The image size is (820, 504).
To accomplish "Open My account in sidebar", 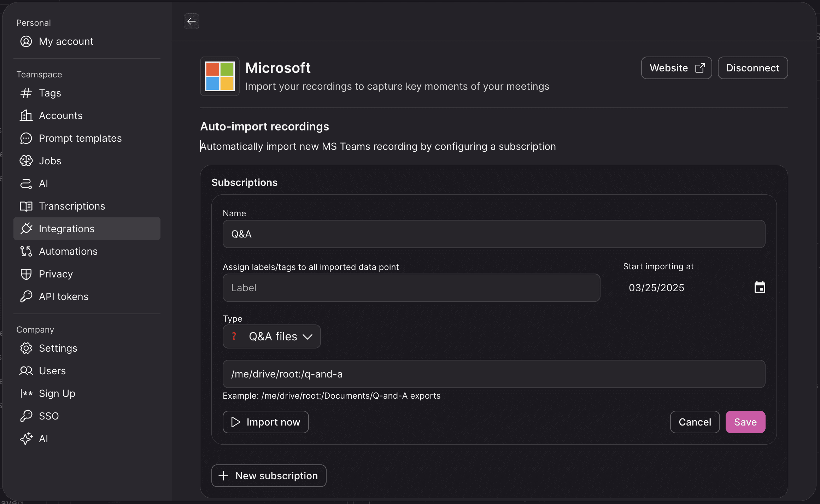I will click(x=87, y=41).
